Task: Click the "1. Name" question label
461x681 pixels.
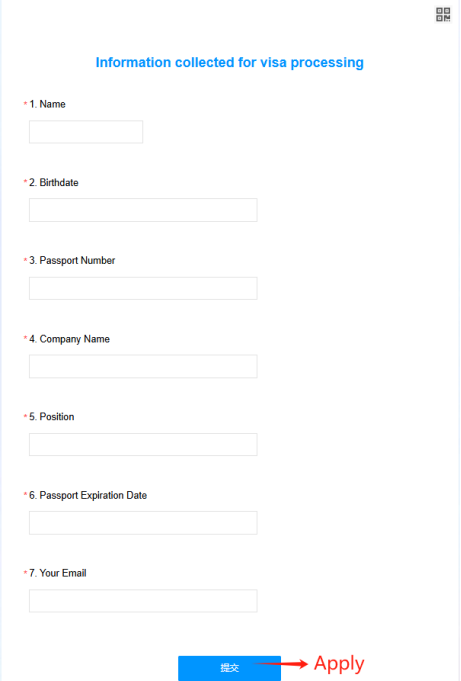Action: 47,104
